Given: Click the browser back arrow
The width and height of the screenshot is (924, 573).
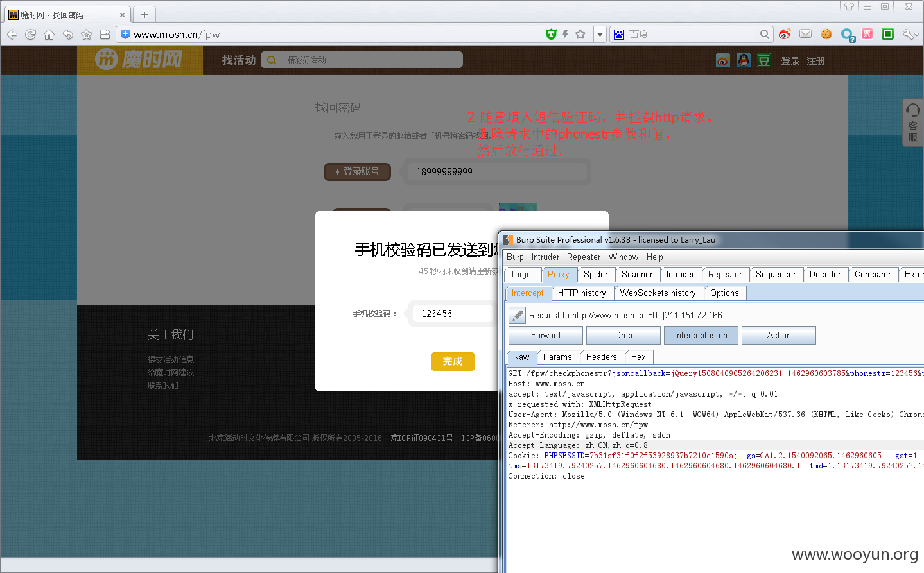Looking at the screenshot, I should [x=12, y=35].
